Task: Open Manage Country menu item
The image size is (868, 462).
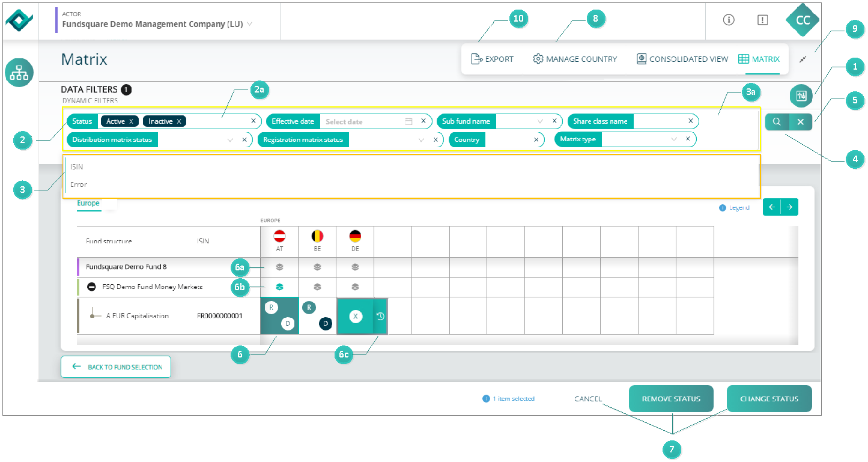Action: 574,59
